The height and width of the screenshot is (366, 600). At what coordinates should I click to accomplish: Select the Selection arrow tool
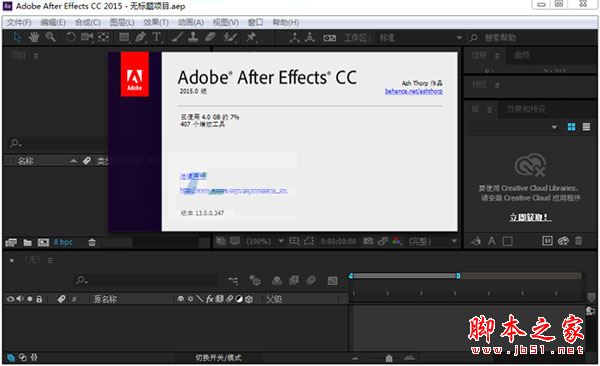[x=17, y=37]
